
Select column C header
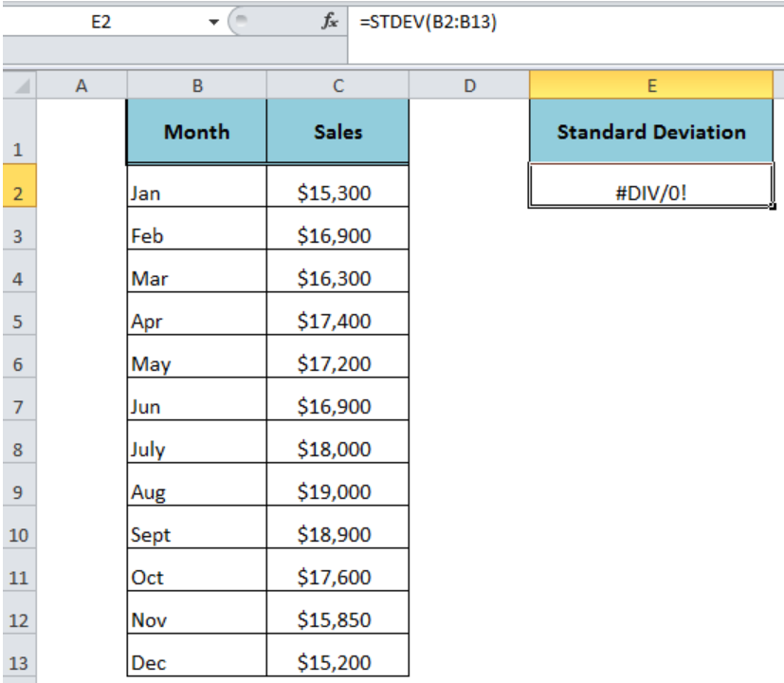[338, 85]
